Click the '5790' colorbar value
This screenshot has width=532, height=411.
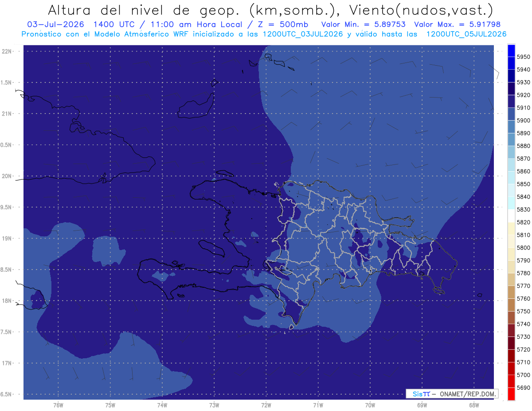point(523,260)
